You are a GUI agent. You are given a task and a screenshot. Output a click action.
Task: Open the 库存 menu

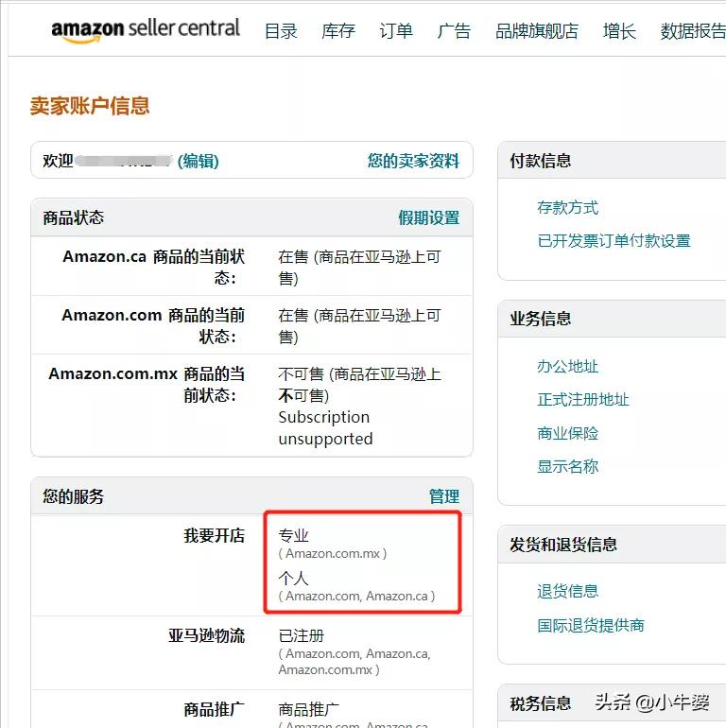pyautogui.click(x=338, y=31)
